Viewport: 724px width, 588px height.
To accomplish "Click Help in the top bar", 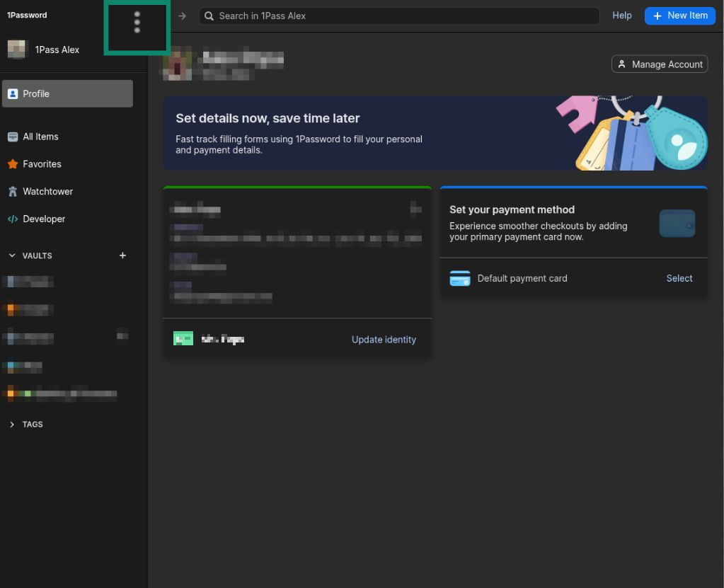I will coord(621,16).
